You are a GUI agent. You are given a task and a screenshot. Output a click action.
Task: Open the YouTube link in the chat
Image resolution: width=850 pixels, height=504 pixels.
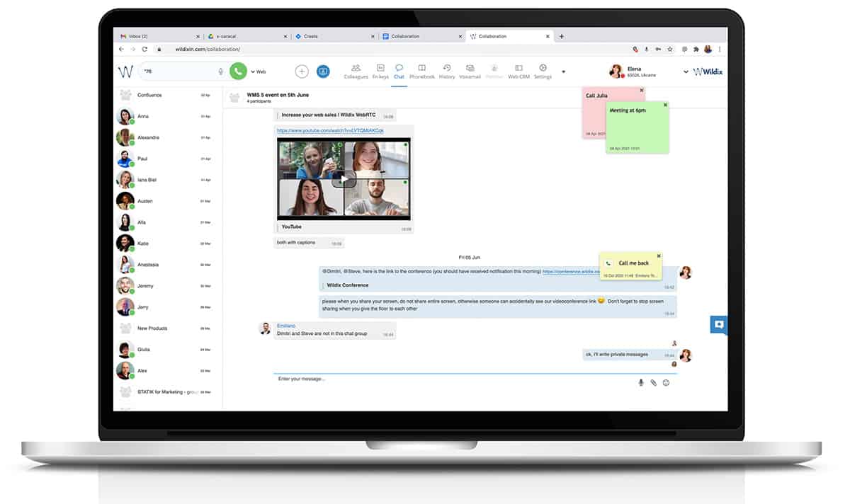tap(330, 131)
